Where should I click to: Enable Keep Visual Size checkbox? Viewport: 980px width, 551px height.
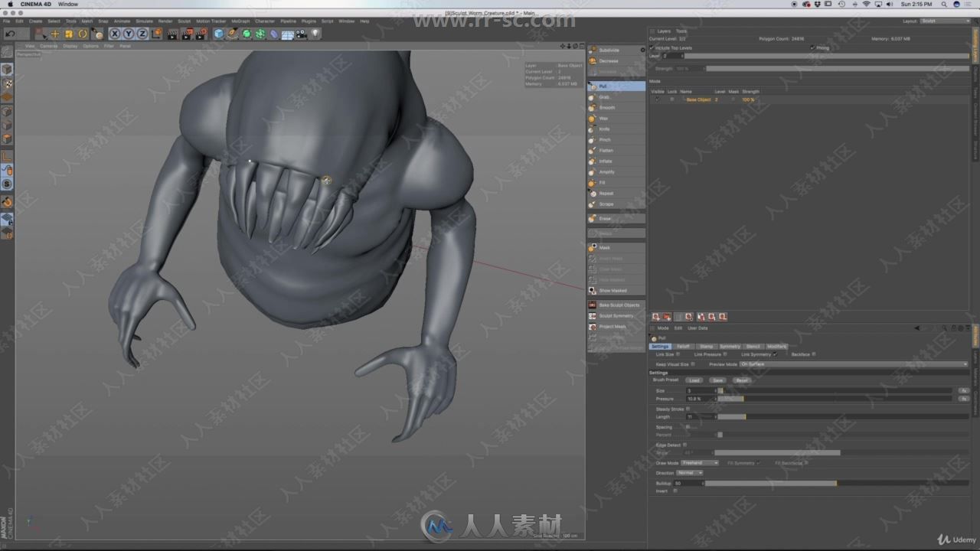click(694, 364)
